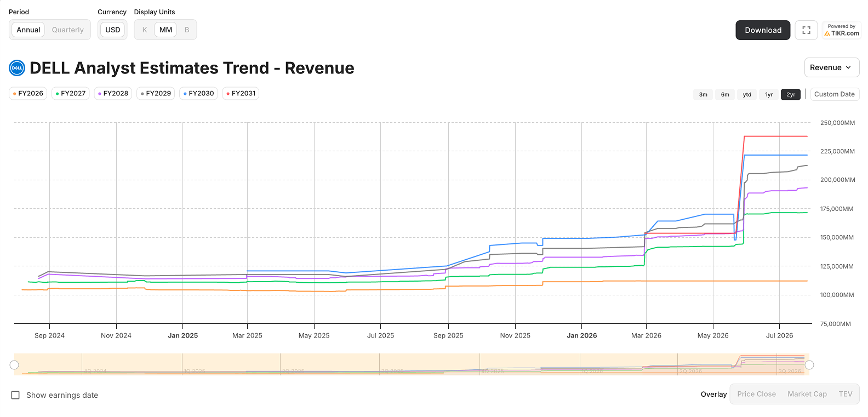Viewport: 868px width, 417px height.
Task: Select Quarterly period
Action: [x=68, y=30]
